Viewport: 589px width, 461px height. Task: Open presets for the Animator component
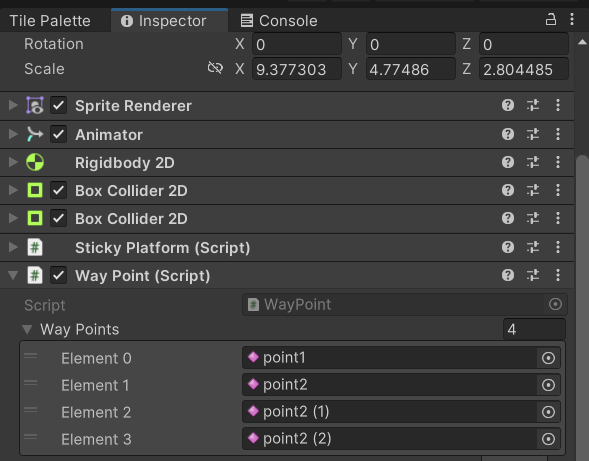533,134
